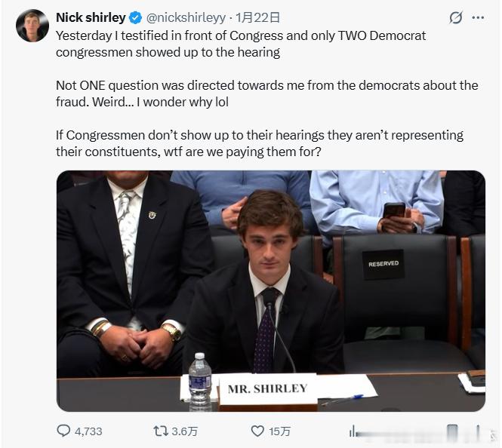Bookmark the post using bookmark icon

[452, 431]
